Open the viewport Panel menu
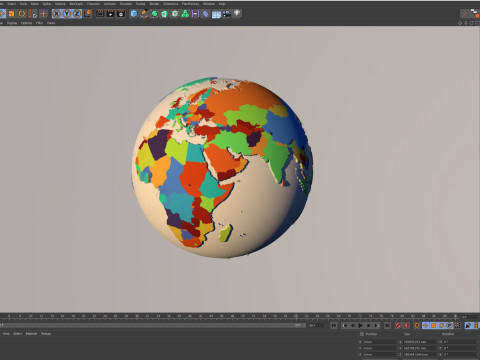This screenshot has width=480, height=360. 51,23
